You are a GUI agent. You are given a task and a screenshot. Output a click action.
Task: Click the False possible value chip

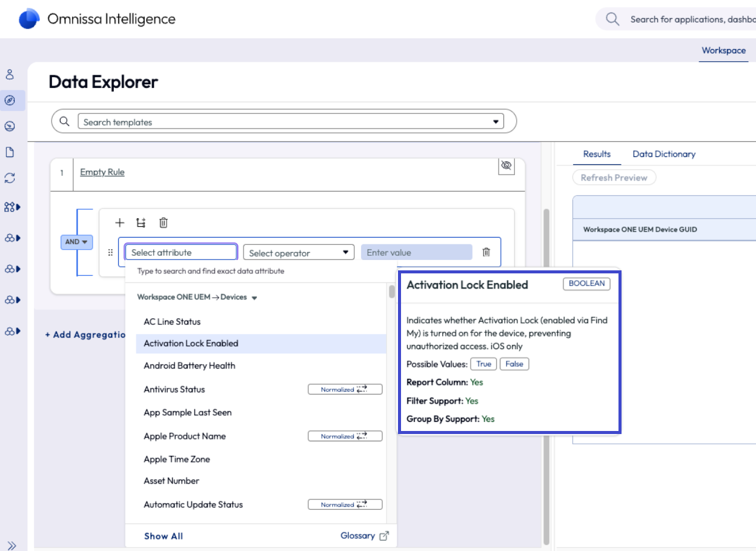[x=514, y=364]
